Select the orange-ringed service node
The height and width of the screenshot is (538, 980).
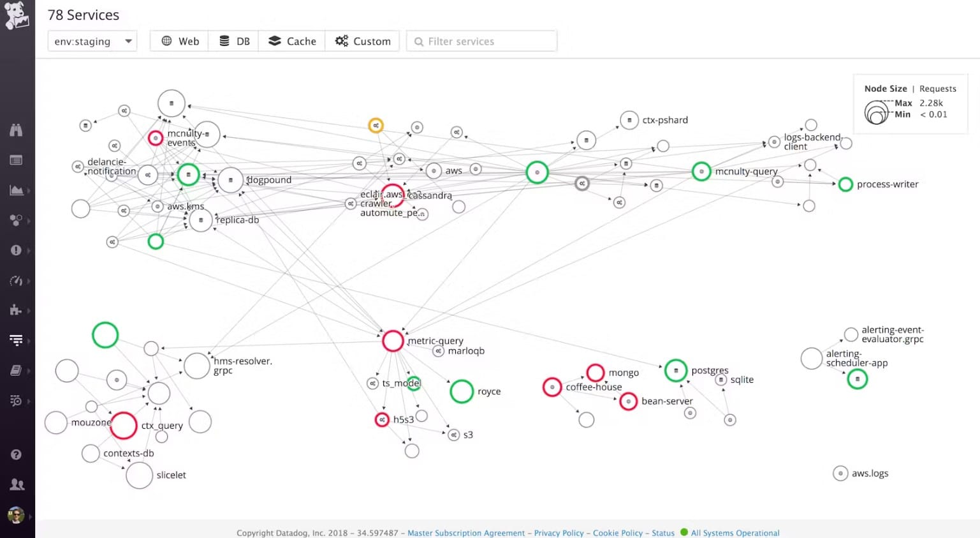(376, 125)
